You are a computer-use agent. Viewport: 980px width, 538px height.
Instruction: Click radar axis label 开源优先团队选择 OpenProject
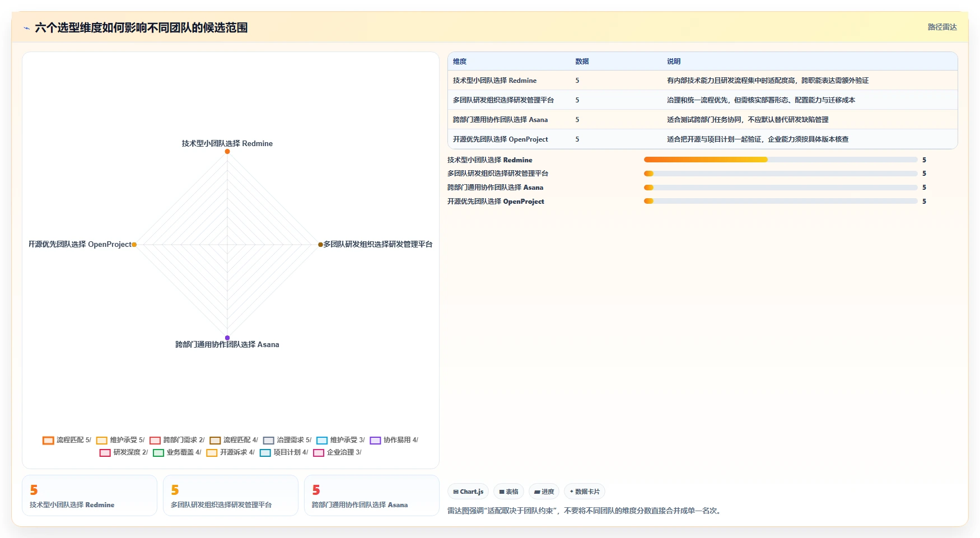coord(80,244)
